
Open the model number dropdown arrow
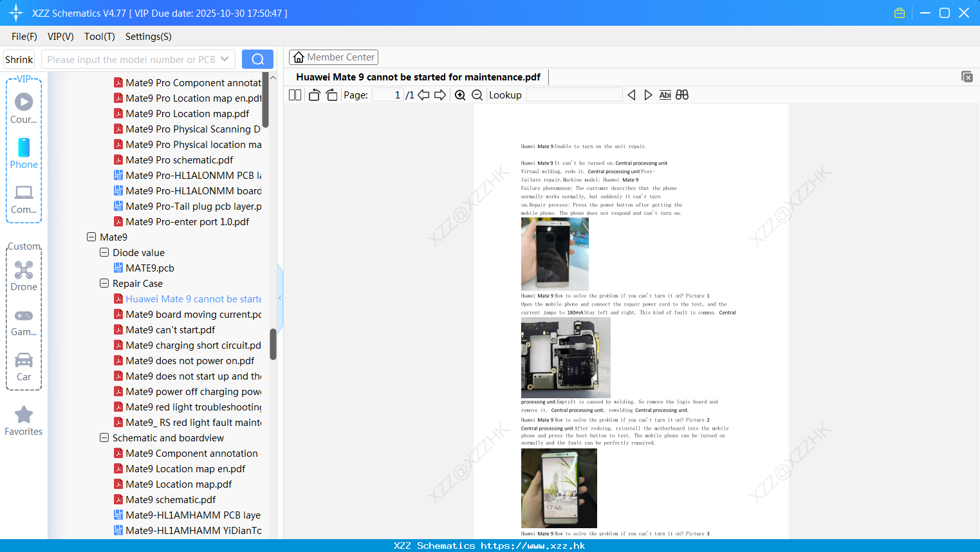coord(225,59)
